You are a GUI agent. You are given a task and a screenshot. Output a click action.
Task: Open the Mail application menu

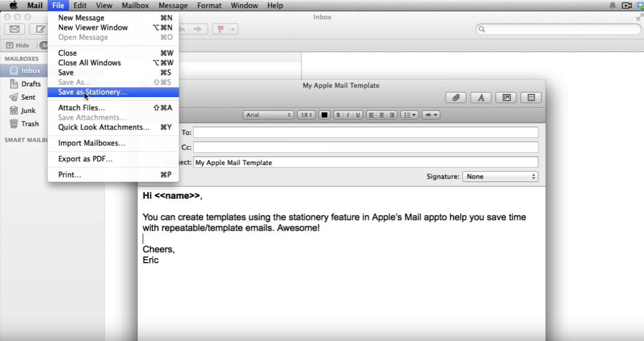pos(35,6)
